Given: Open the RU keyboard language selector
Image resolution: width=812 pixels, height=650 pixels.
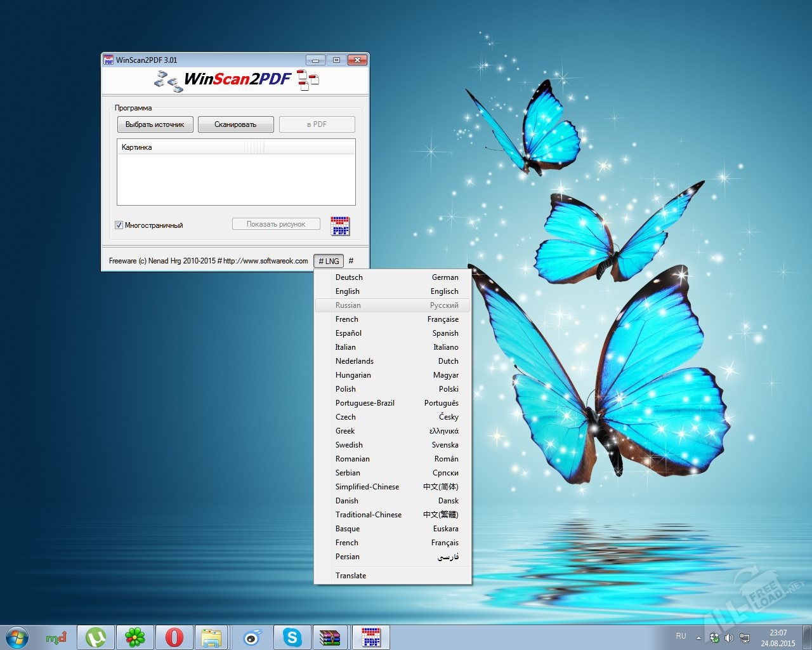Looking at the screenshot, I should [x=681, y=636].
